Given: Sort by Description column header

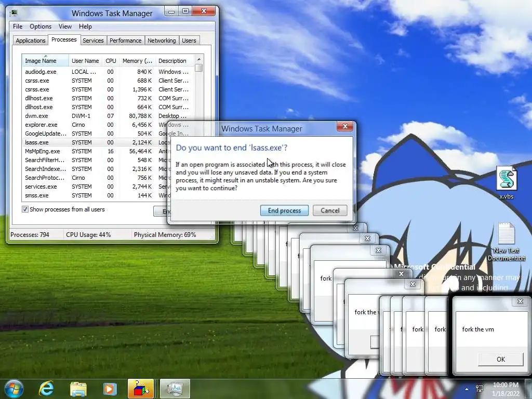Looking at the screenshot, I should click(x=175, y=61).
